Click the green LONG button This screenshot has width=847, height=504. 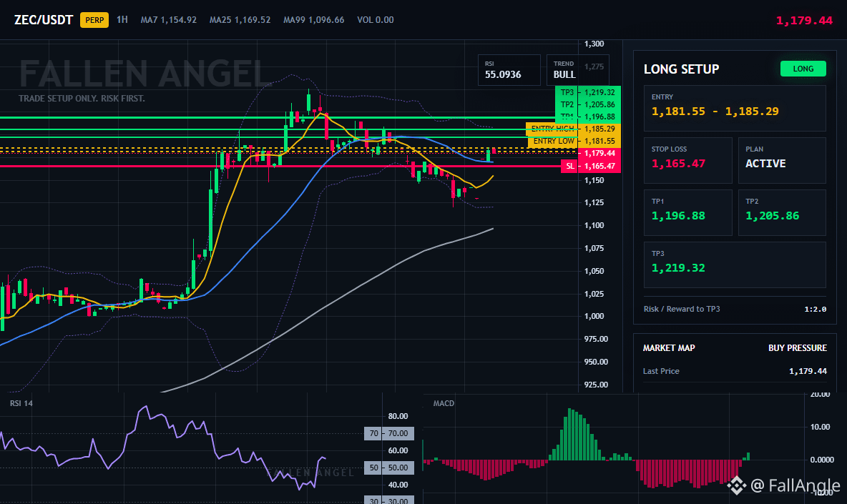pyautogui.click(x=803, y=69)
